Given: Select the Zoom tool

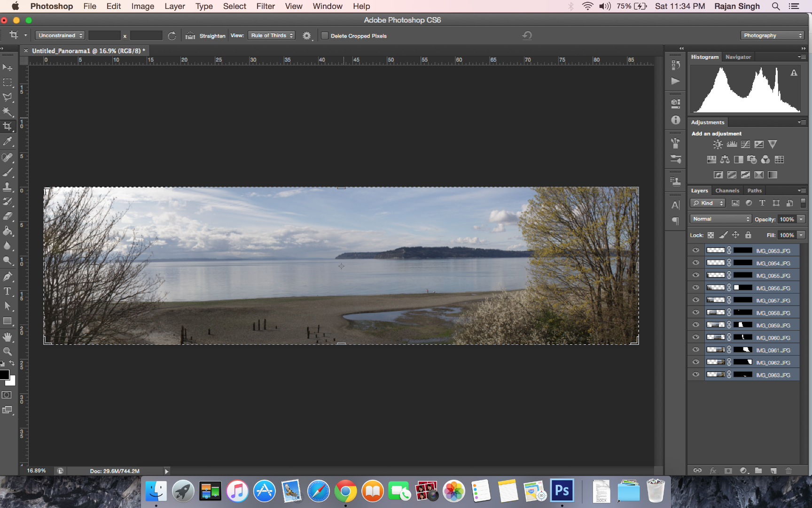Looking at the screenshot, I should tap(8, 351).
